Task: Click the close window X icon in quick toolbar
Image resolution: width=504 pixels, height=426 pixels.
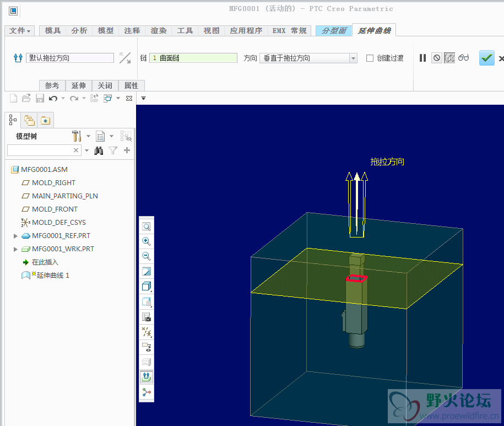Action: pyautogui.click(x=129, y=99)
